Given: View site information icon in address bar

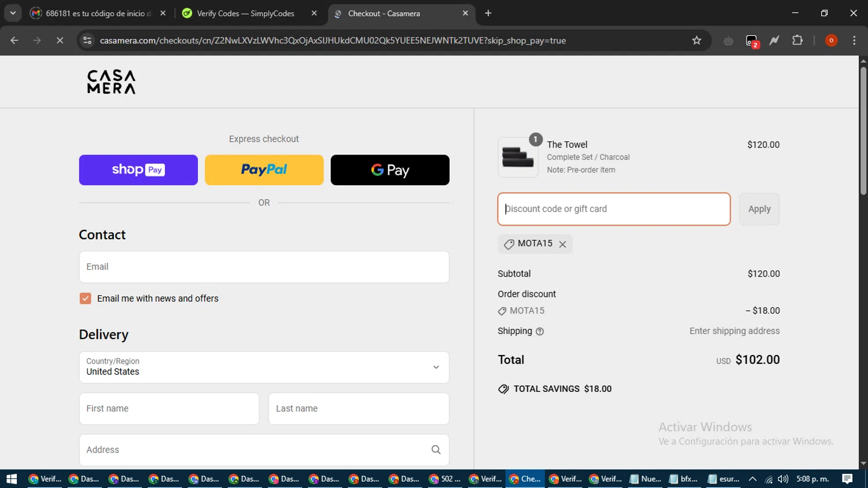Looking at the screenshot, I should [x=87, y=41].
